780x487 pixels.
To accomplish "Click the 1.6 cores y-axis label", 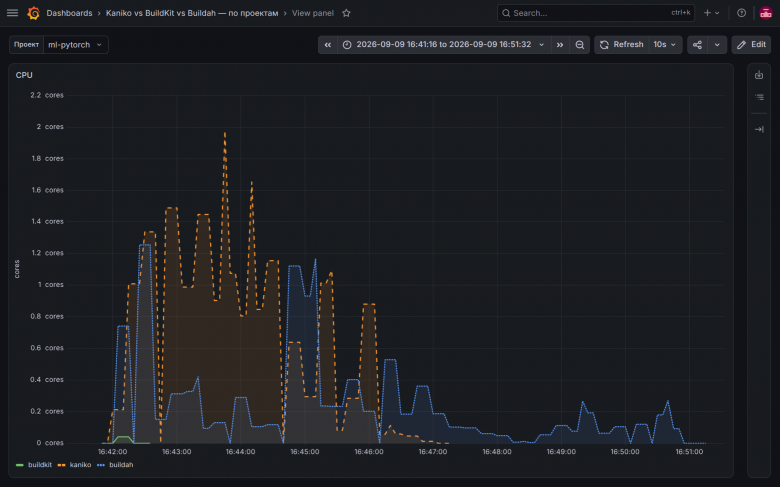I will 47,190.
